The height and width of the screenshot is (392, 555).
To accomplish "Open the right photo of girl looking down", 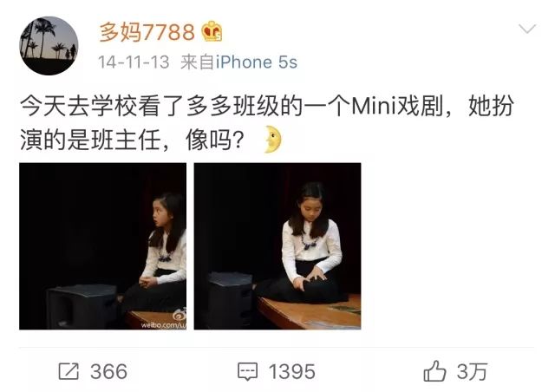I will tap(277, 246).
